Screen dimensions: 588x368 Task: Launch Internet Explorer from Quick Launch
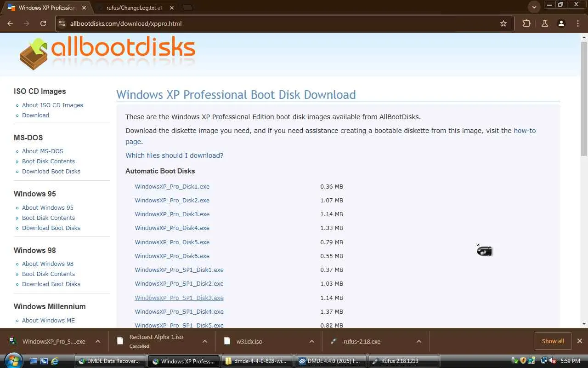pos(55,361)
